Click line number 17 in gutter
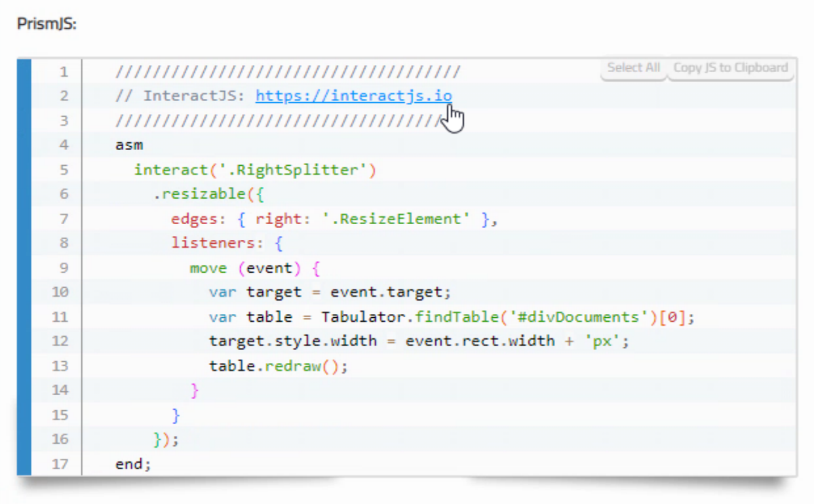The image size is (814, 504). tap(60, 464)
